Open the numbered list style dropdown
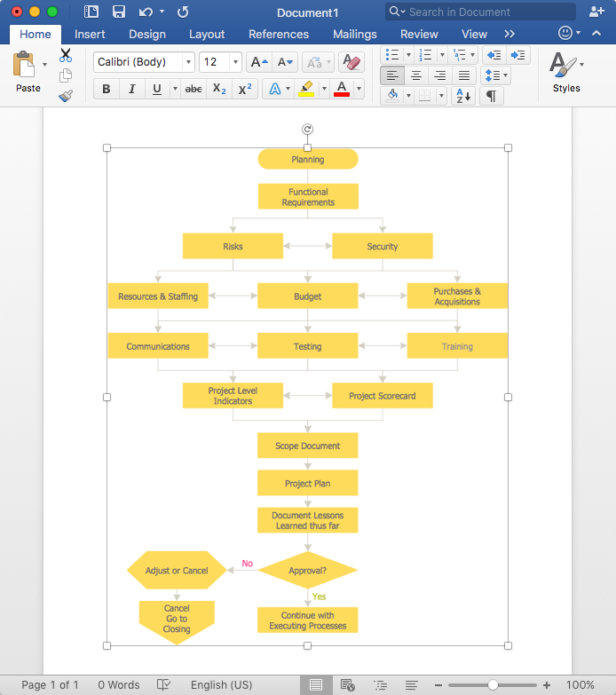Viewport: 616px width, 695px height. pos(442,55)
